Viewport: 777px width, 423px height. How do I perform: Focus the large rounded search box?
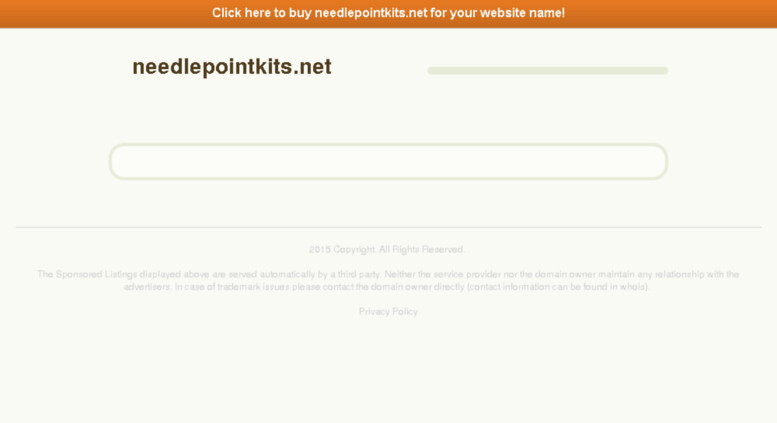click(388, 161)
